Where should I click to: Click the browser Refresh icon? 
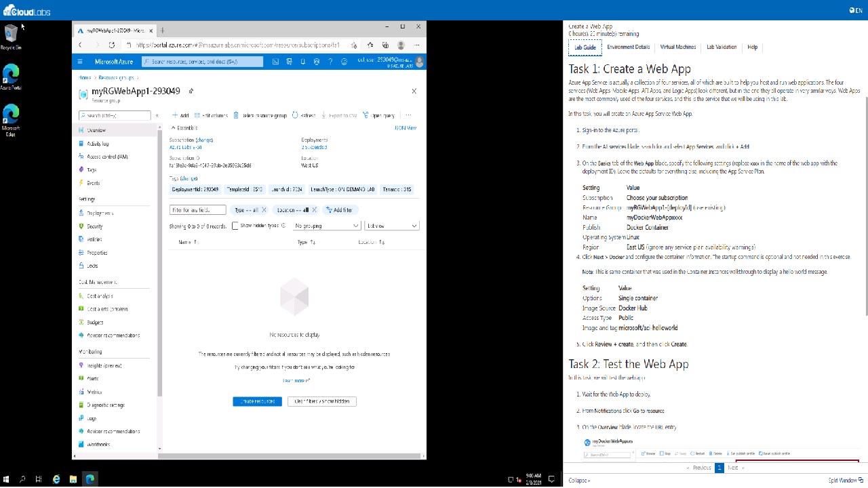tap(111, 45)
